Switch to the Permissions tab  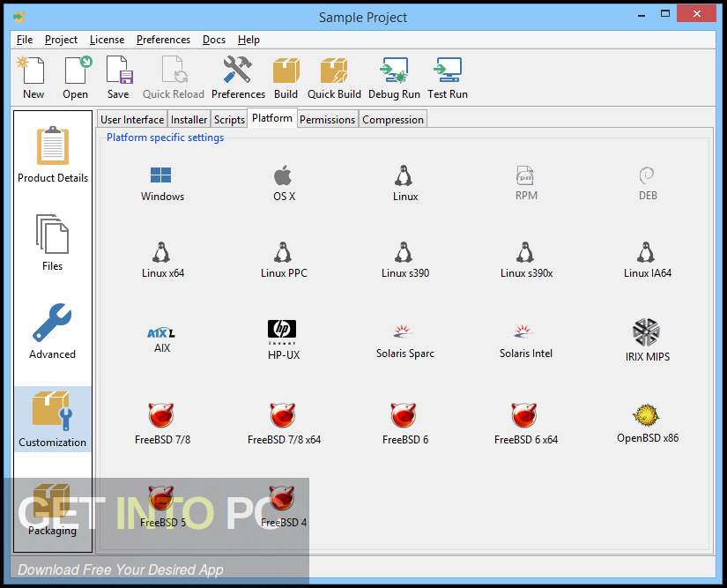click(327, 120)
